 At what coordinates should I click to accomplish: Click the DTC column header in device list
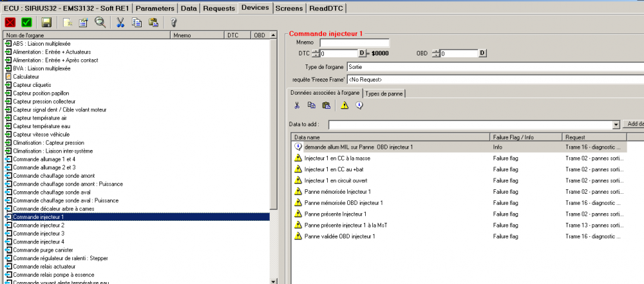(x=238, y=35)
